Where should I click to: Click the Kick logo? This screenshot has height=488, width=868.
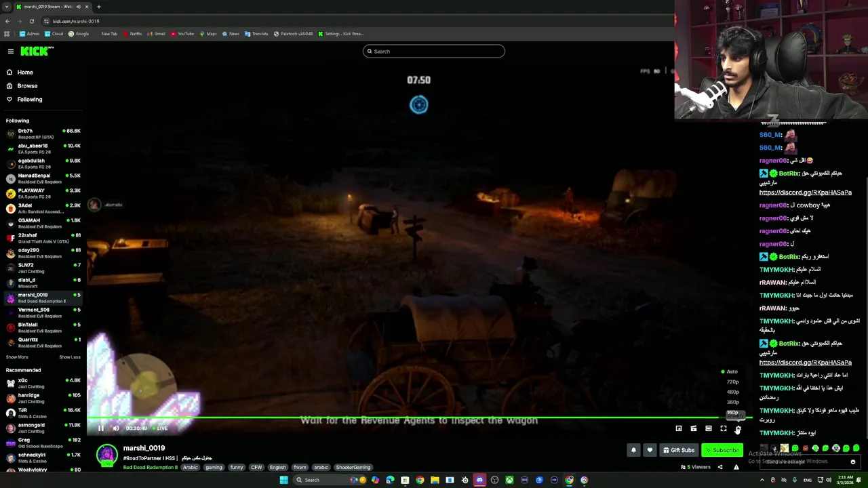click(x=37, y=52)
